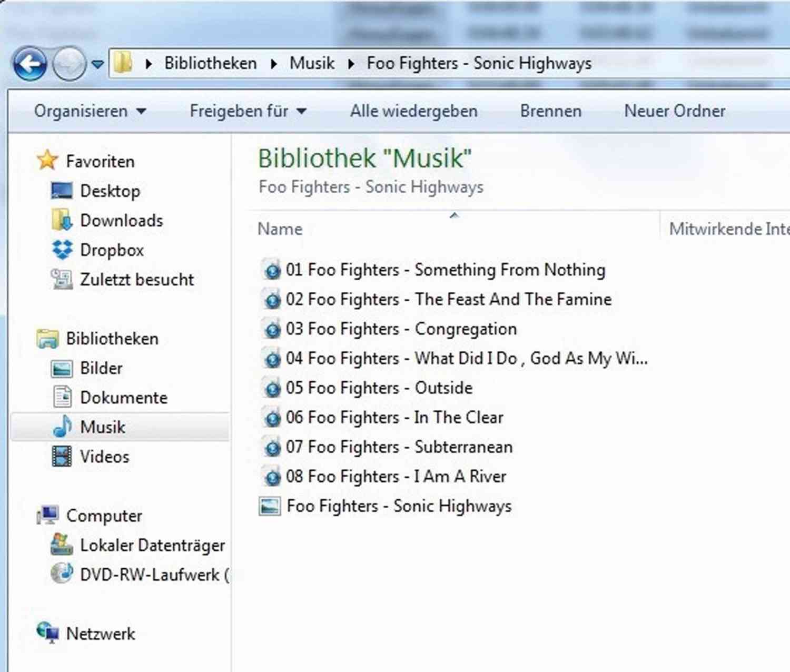Click the folder icon in address bar
The width and height of the screenshot is (790, 672).
tap(123, 63)
